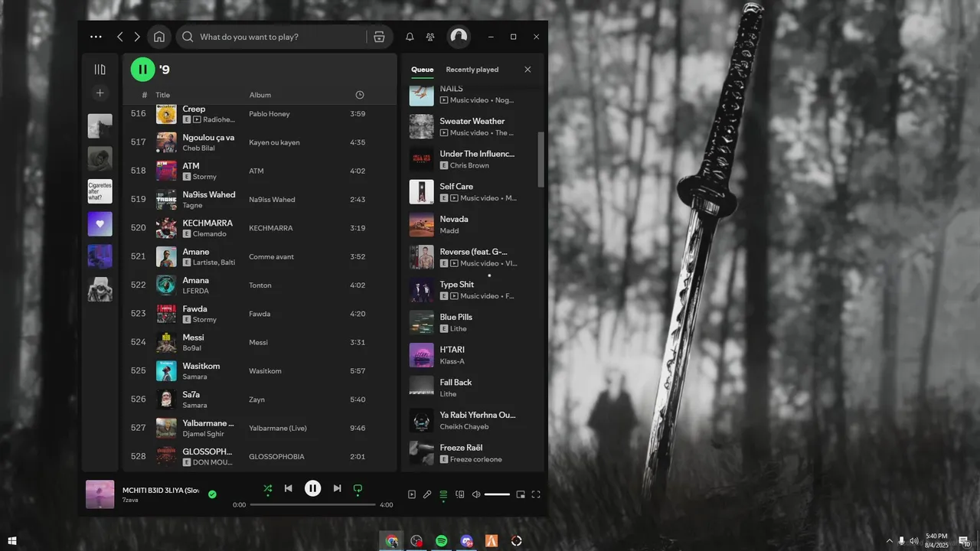Expand Your Library sidebar

100,70
